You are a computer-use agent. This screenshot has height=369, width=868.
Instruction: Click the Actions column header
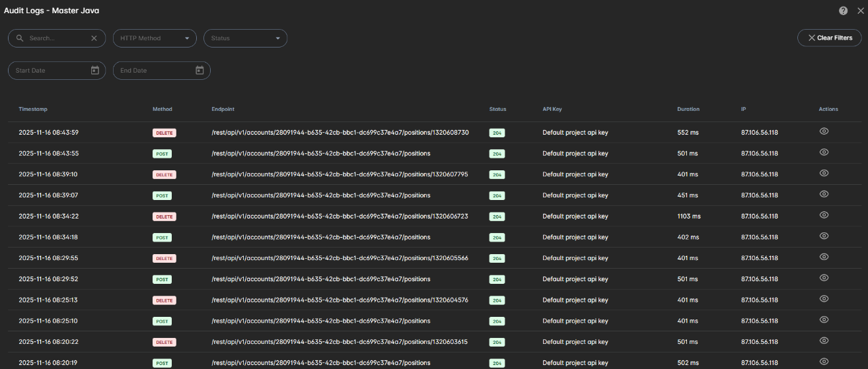pos(828,109)
